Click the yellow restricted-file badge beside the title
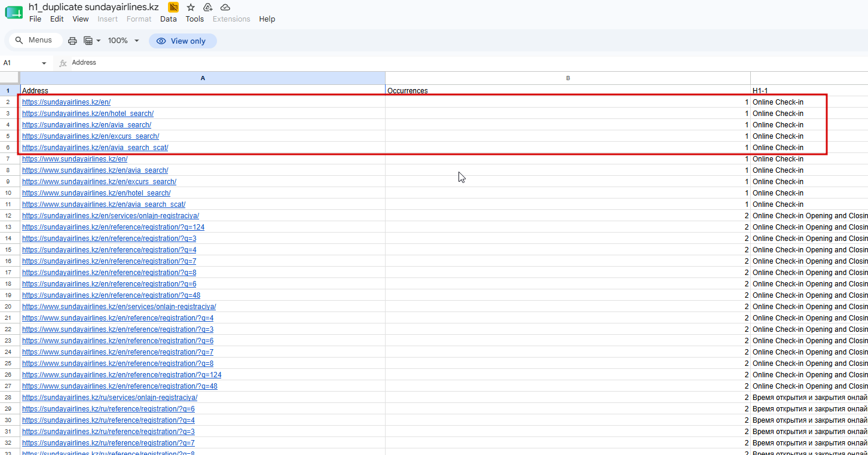 click(173, 7)
